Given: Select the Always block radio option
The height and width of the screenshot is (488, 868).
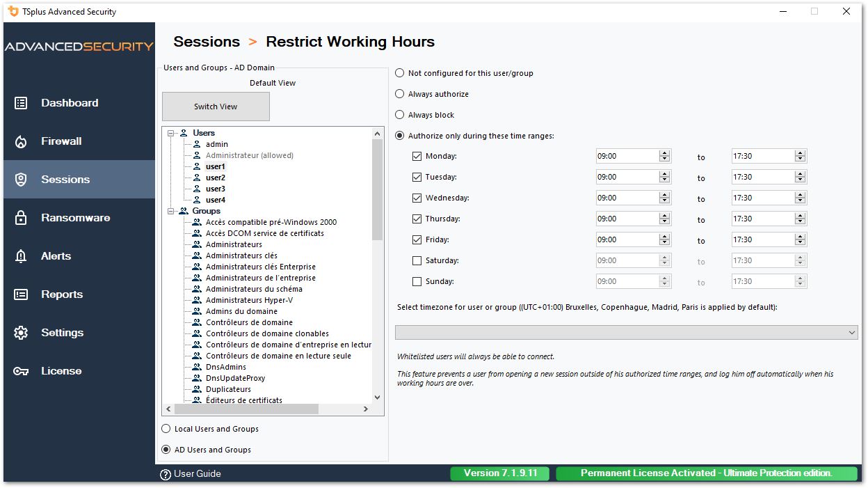Looking at the screenshot, I should pyautogui.click(x=400, y=115).
